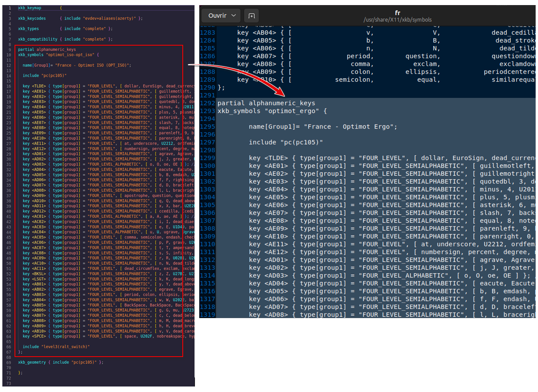The width and height of the screenshot is (538, 392).
Task: Click the <TLDE> key in right editor
Action: tap(276, 158)
